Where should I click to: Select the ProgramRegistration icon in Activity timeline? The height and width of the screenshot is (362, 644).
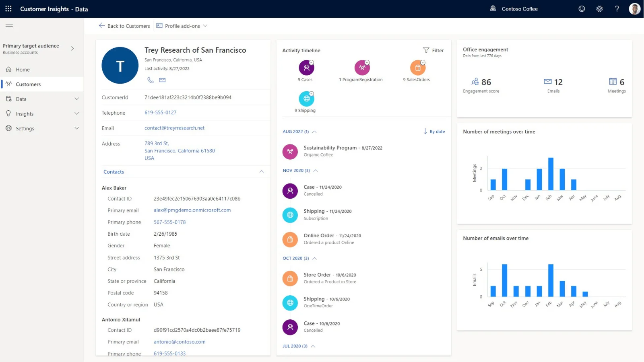pyautogui.click(x=361, y=68)
